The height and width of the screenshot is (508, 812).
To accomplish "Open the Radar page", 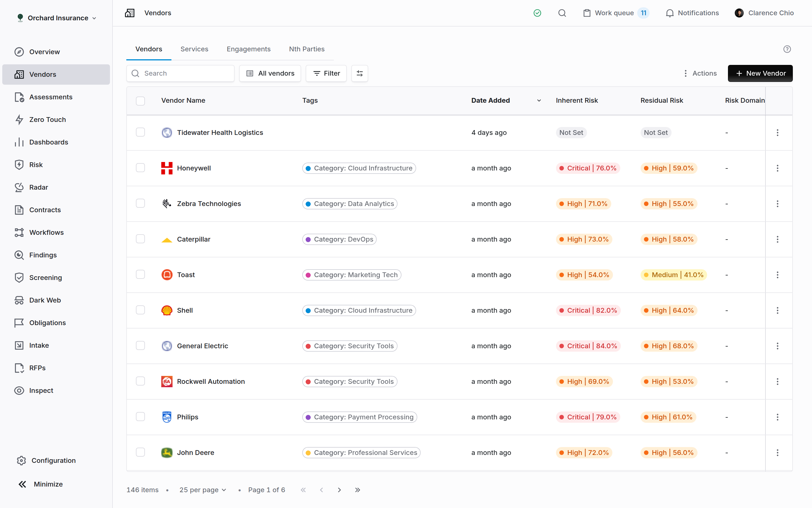I will point(56,187).
